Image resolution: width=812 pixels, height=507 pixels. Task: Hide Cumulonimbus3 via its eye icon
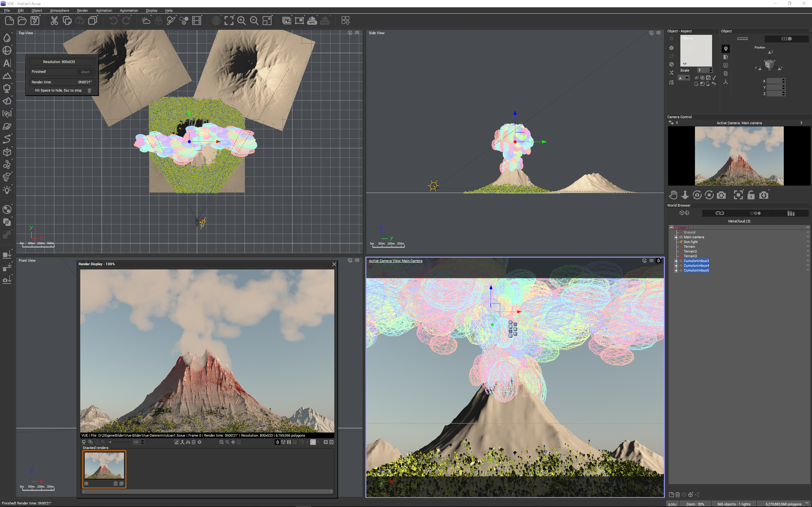click(808, 261)
